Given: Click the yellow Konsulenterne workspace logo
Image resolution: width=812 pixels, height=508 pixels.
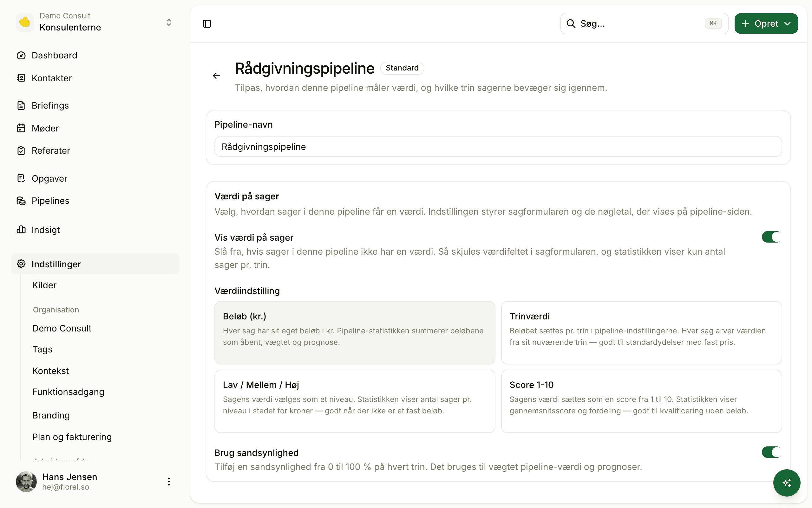Looking at the screenshot, I should tap(25, 23).
